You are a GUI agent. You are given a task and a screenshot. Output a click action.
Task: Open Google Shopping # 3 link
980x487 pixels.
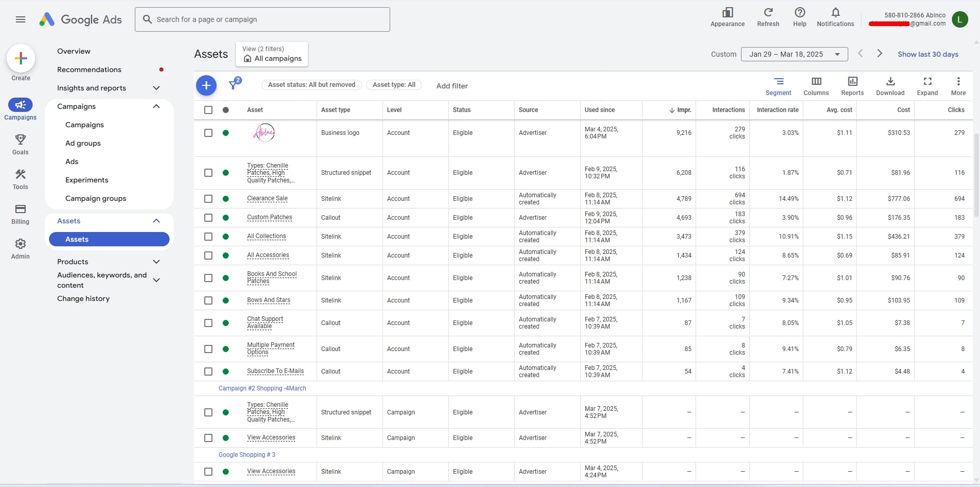[247, 455]
